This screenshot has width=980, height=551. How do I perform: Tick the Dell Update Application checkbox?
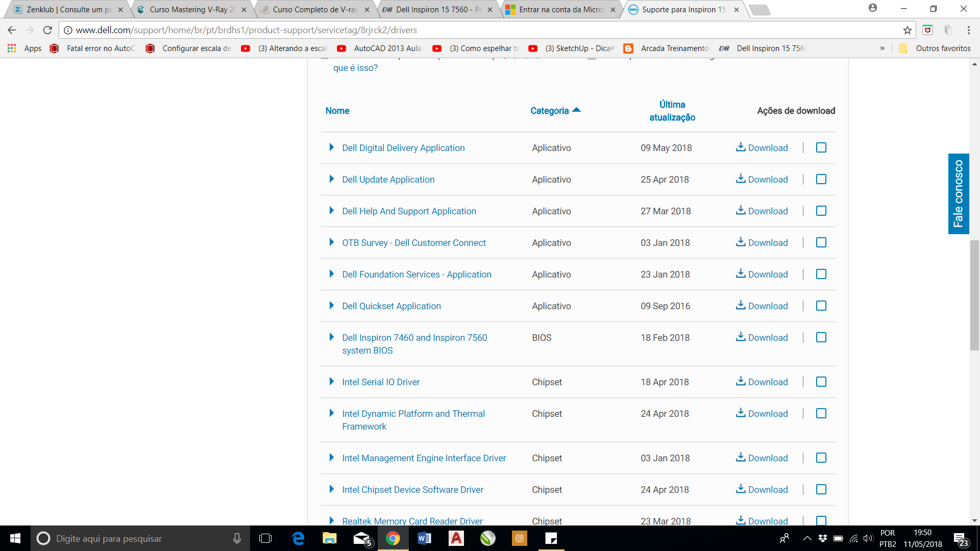click(821, 179)
